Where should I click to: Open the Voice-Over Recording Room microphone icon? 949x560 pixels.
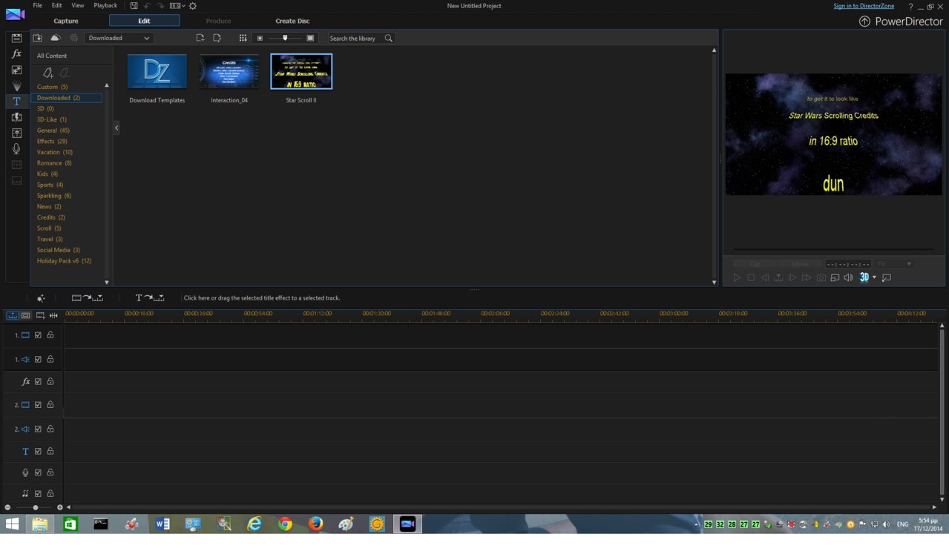click(16, 149)
